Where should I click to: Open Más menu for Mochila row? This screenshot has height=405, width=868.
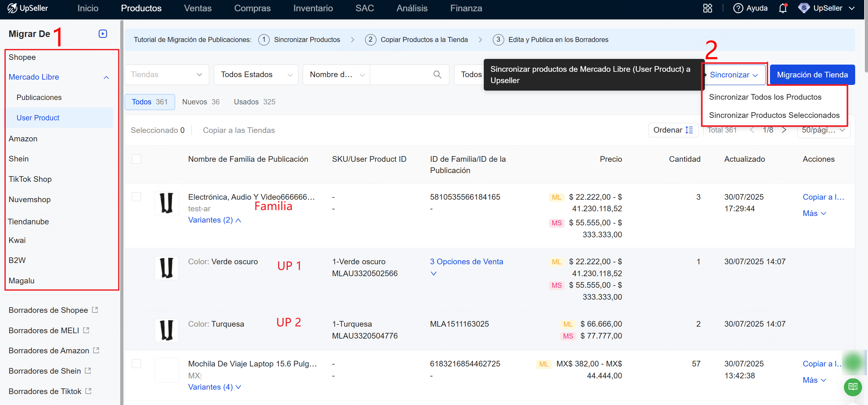point(814,380)
